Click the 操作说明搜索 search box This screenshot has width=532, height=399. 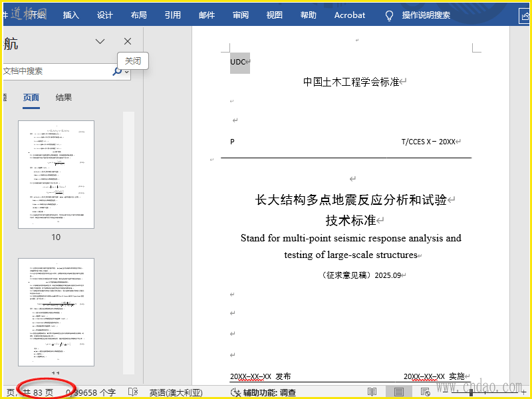(x=426, y=15)
